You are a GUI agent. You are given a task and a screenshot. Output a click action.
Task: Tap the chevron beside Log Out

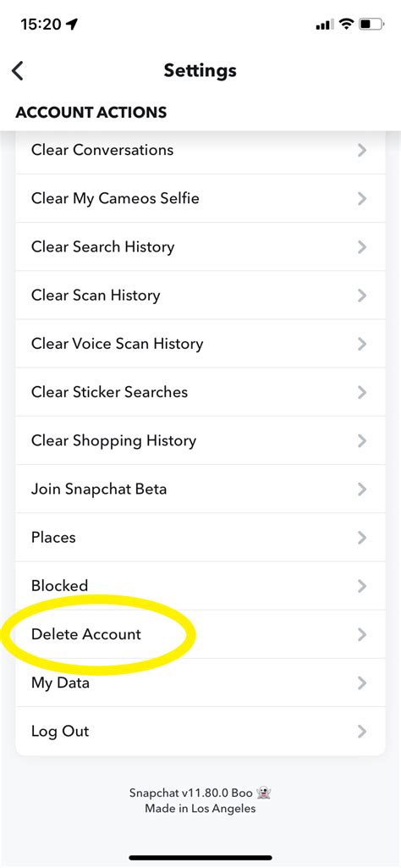(x=362, y=732)
